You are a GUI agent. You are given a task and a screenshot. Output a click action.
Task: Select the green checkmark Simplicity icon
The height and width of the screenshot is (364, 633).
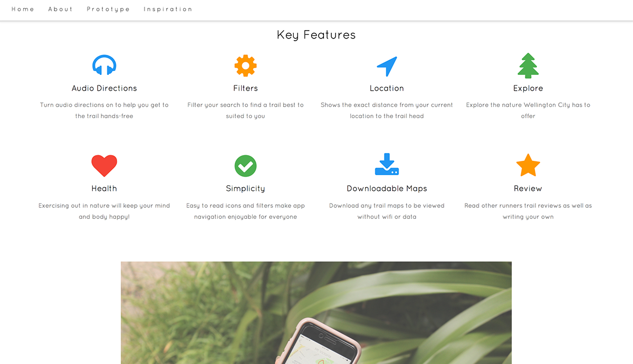pos(245,166)
